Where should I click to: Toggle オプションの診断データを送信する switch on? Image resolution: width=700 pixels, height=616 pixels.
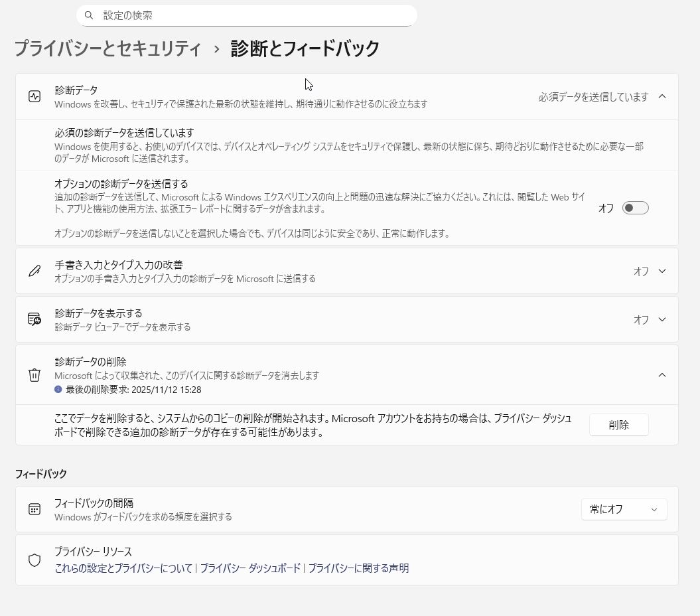(x=635, y=208)
